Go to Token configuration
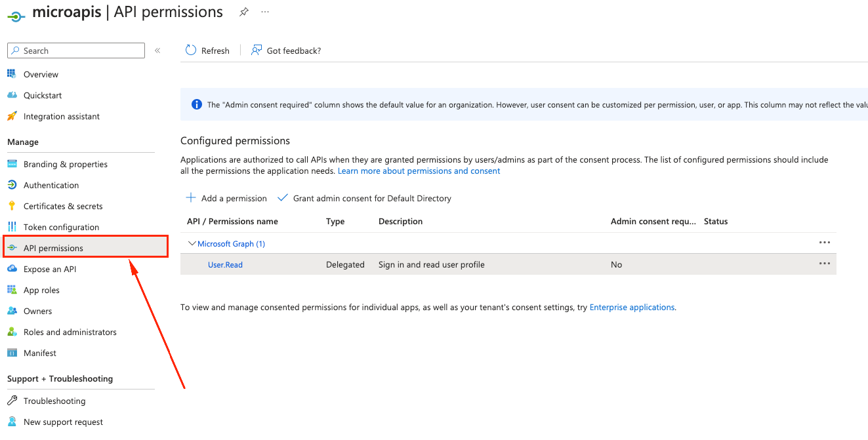868x440 pixels. (x=61, y=227)
